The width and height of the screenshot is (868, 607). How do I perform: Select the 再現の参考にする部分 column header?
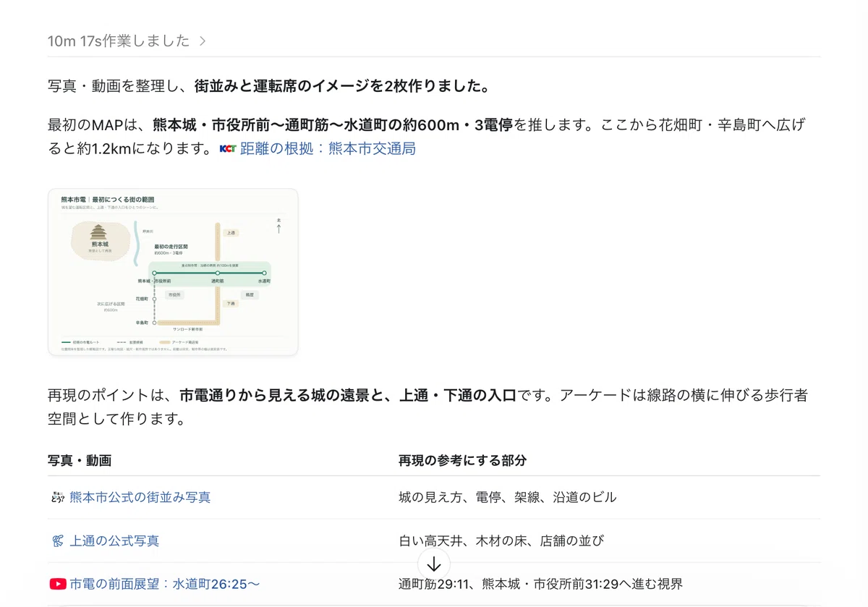tap(462, 460)
